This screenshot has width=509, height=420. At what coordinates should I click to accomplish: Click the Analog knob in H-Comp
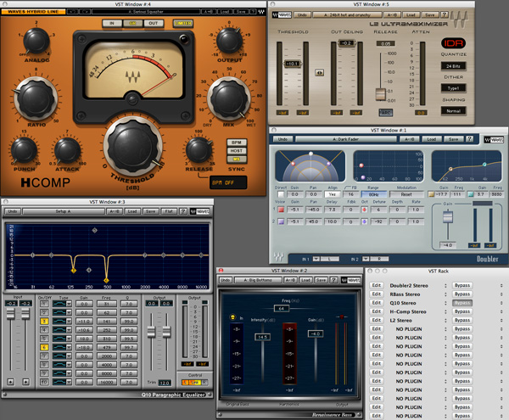(x=36, y=40)
